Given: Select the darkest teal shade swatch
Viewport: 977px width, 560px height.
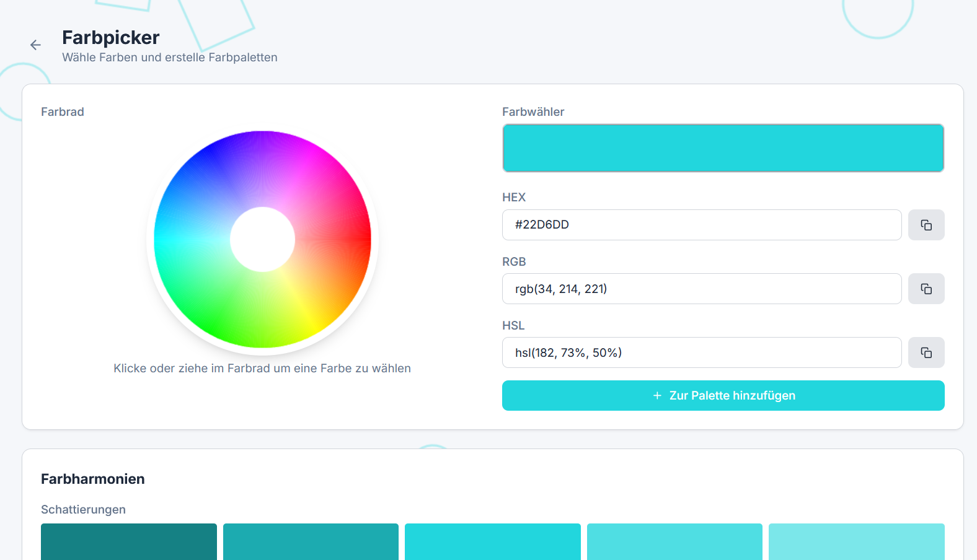Looking at the screenshot, I should pyautogui.click(x=129, y=541).
